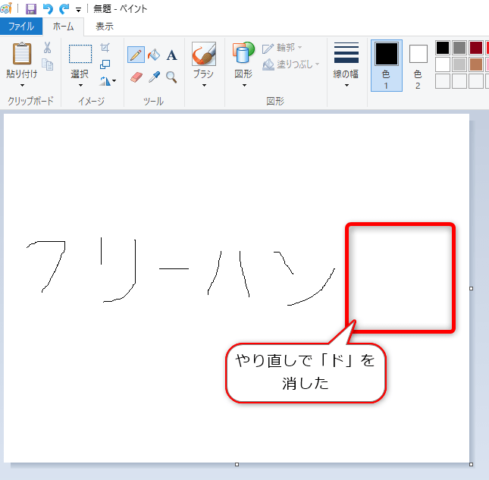Select the Pencil tool
The image size is (489, 480).
click(x=136, y=55)
